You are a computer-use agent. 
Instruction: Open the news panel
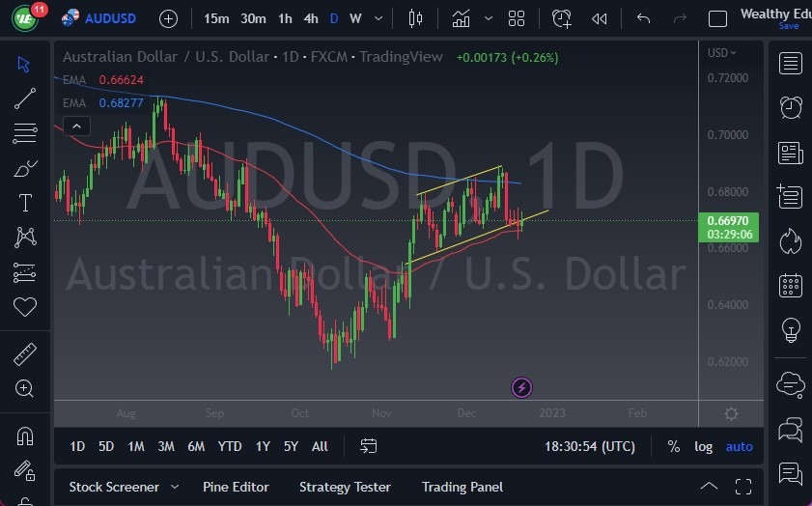(791, 154)
